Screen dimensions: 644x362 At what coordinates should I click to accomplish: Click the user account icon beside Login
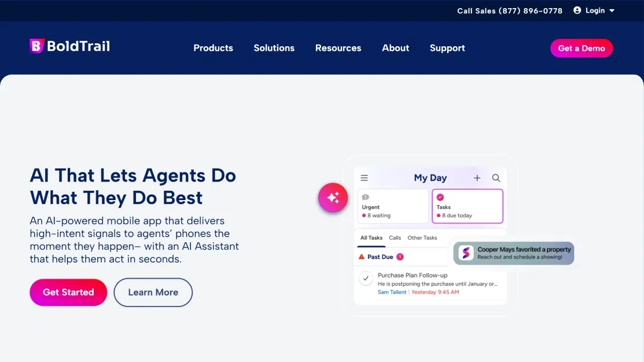[577, 10]
